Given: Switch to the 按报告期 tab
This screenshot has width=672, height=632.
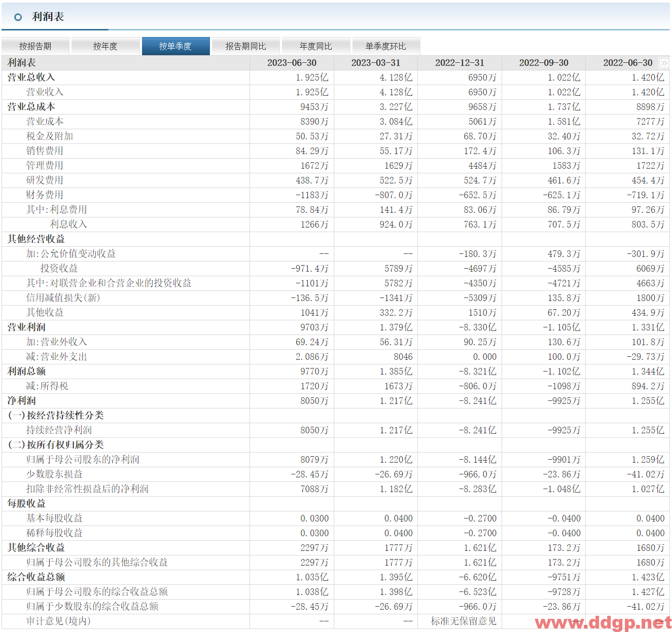Looking at the screenshot, I should click(x=36, y=46).
